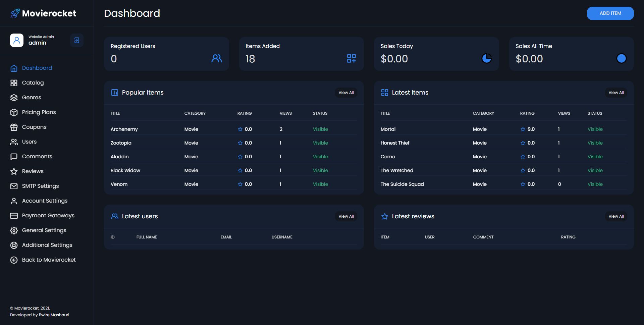This screenshot has width=644, height=325.
Task: Click the Account Settings person icon
Action: tap(14, 201)
